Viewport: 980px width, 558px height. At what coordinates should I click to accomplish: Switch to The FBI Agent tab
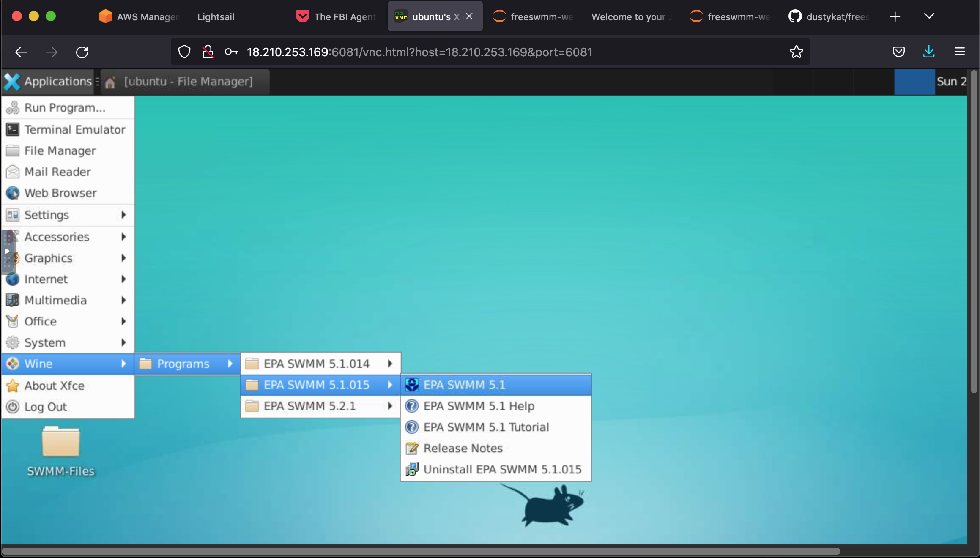[337, 16]
